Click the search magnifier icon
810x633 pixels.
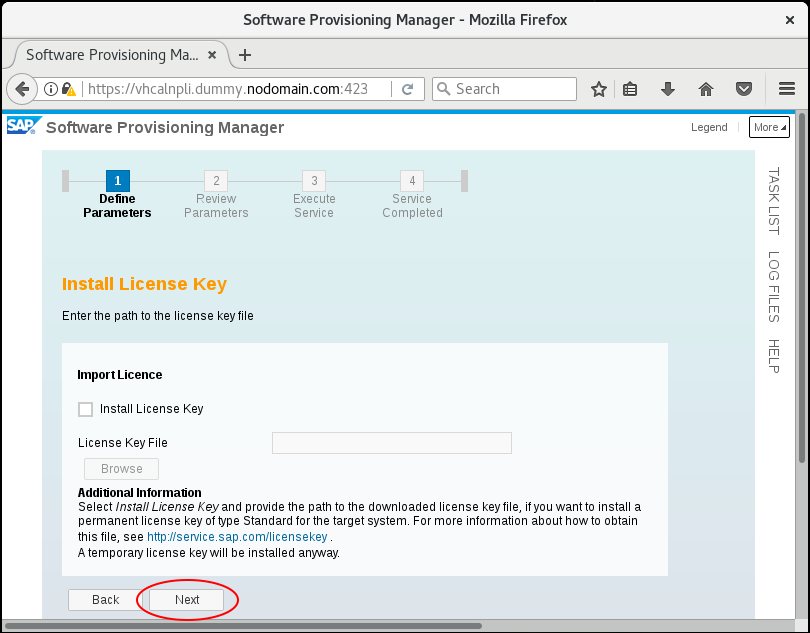pyautogui.click(x=444, y=89)
